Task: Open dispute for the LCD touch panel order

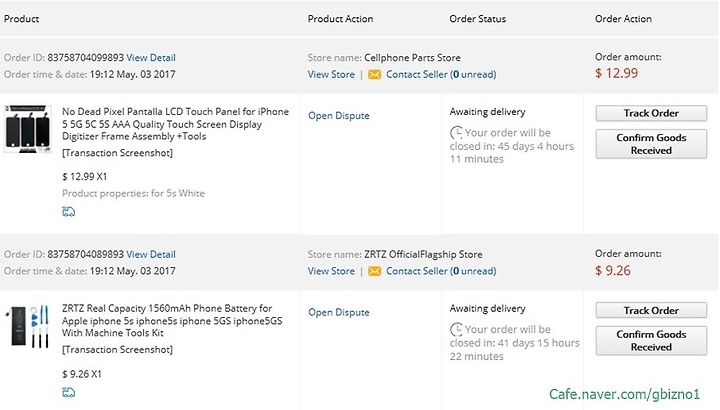Action: [x=339, y=116]
